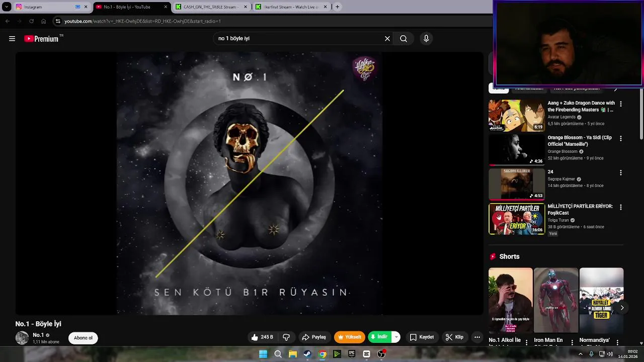
Task: Open options for Iron Man En short
Action: click(572, 342)
